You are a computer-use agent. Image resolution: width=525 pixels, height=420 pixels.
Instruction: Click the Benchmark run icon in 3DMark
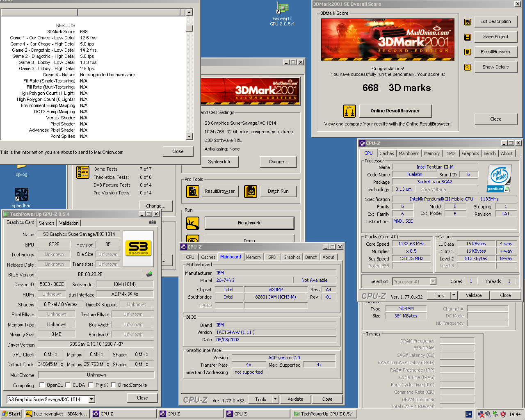[193, 223]
